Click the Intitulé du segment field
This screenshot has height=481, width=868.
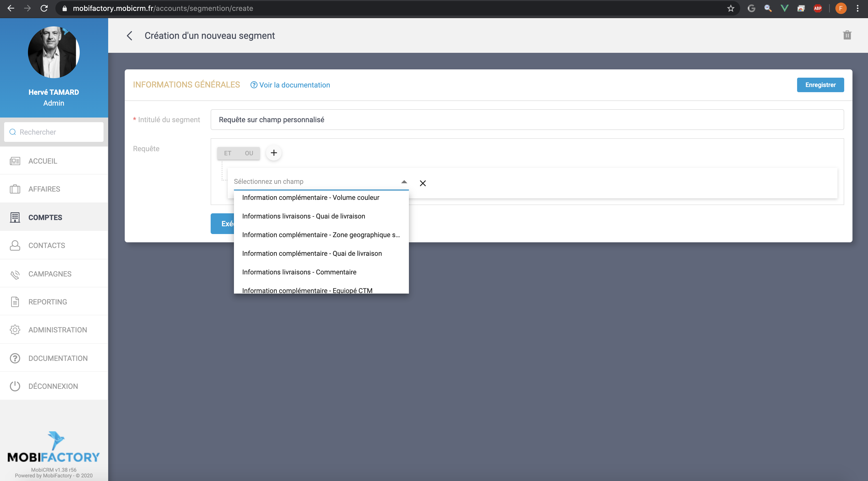527,120
